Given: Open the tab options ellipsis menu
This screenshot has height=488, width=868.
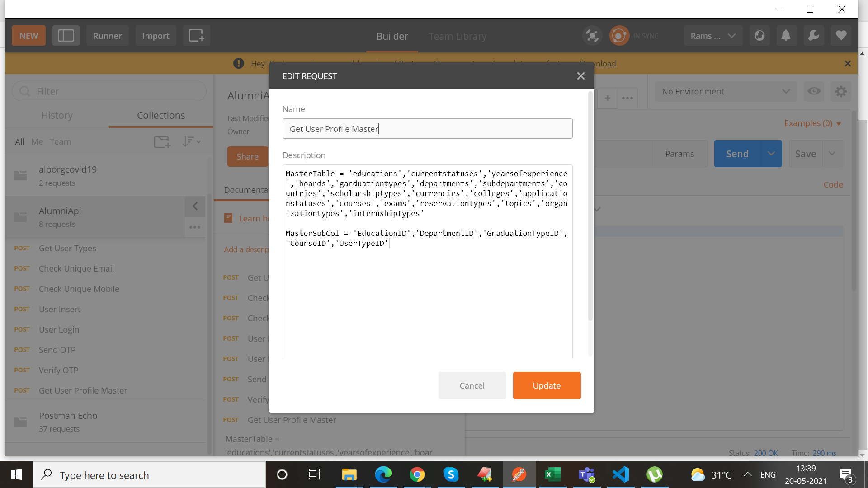Looking at the screenshot, I should click(627, 98).
